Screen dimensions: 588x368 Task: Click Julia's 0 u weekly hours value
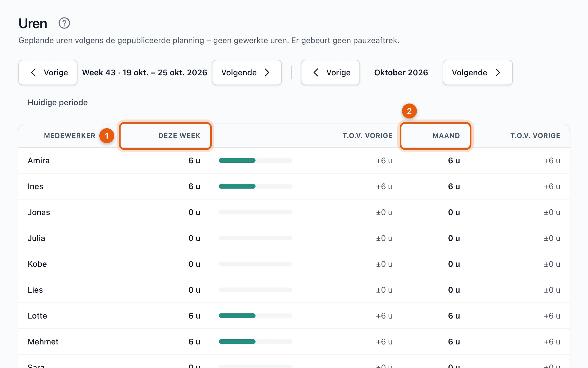194,238
